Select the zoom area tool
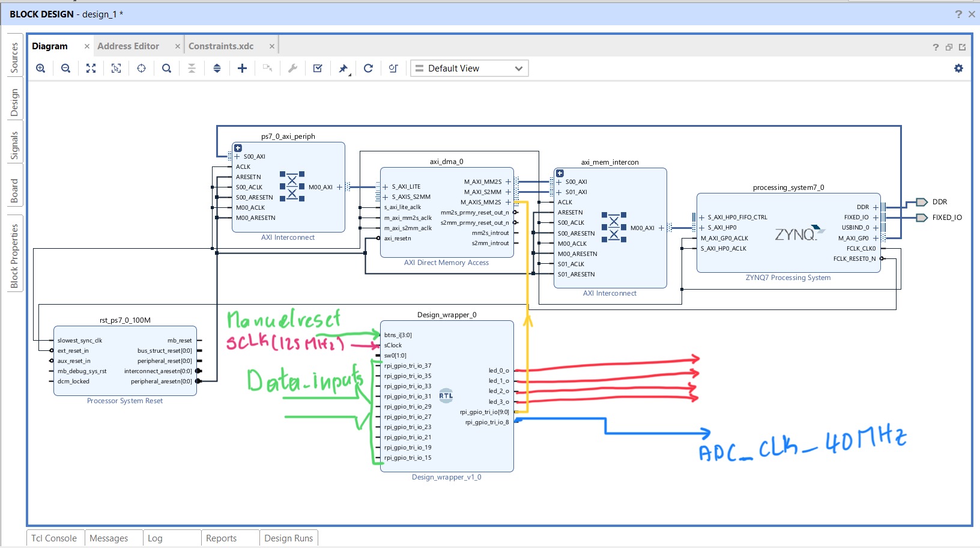Screen dimensions: 980x548 click(116, 68)
